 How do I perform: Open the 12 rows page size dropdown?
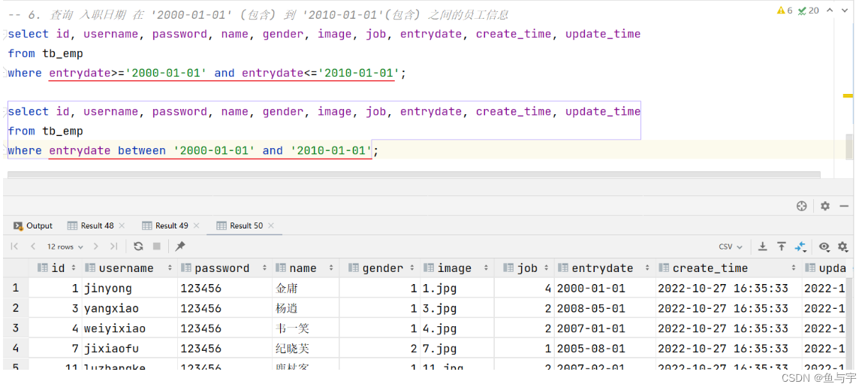[65, 246]
